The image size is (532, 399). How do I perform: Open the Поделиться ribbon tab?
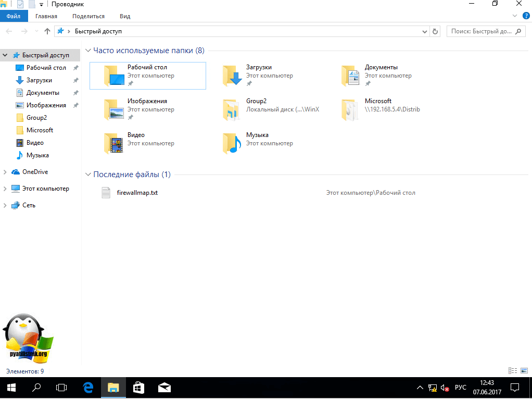tap(88, 16)
